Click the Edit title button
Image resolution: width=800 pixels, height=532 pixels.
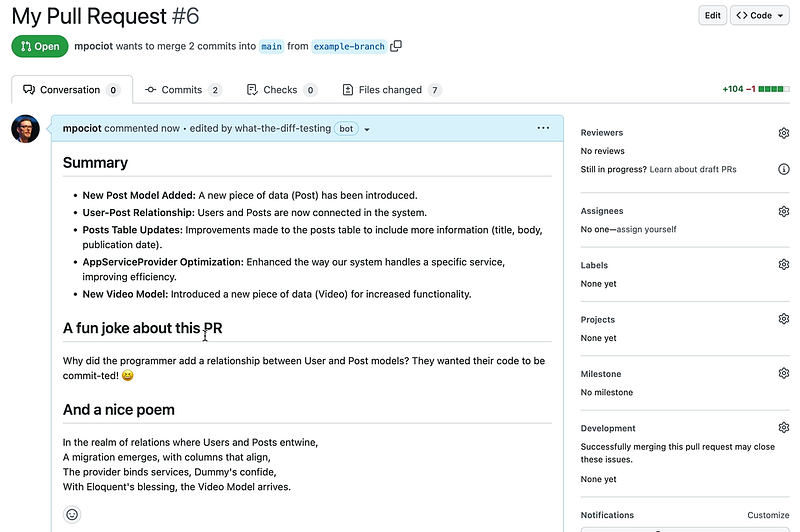click(x=712, y=15)
